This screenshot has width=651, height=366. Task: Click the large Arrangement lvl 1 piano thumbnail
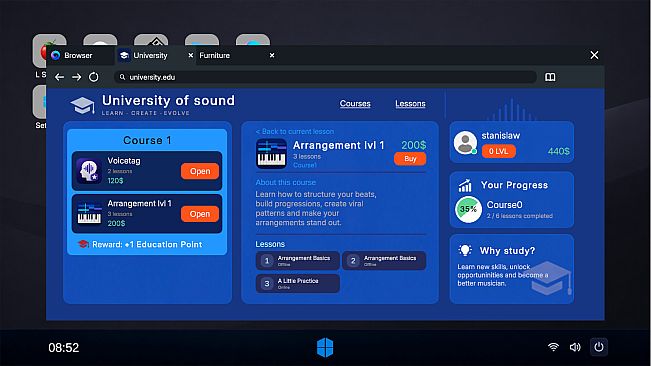click(271, 154)
